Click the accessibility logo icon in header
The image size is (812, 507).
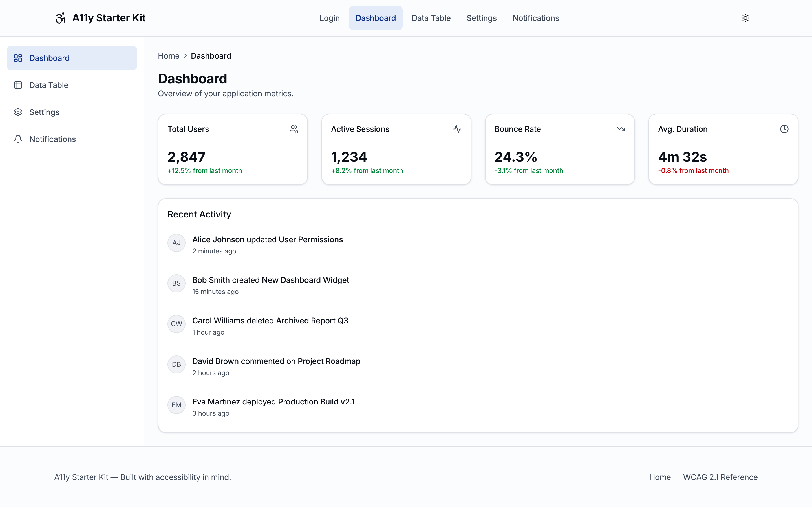[x=61, y=18]
